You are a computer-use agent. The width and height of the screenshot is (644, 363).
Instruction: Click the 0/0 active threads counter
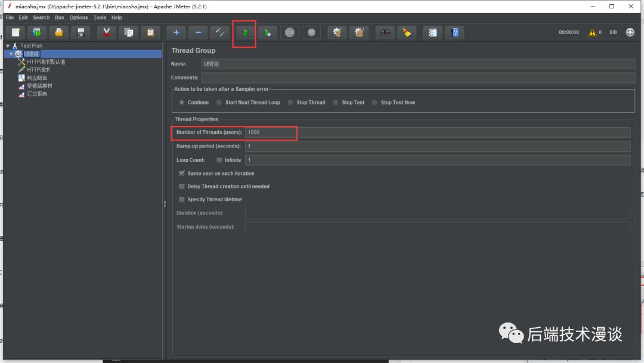(x=613, y=32)
